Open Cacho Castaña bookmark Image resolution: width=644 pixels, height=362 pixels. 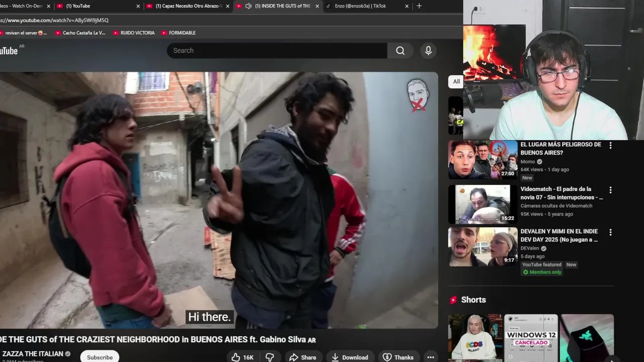pos(80,33)
